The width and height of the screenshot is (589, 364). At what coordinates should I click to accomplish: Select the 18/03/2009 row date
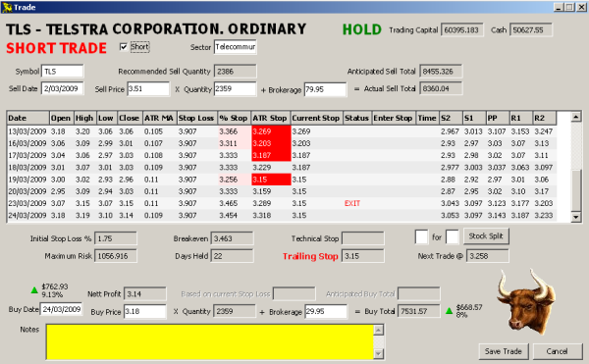click(x=27, y=168)
